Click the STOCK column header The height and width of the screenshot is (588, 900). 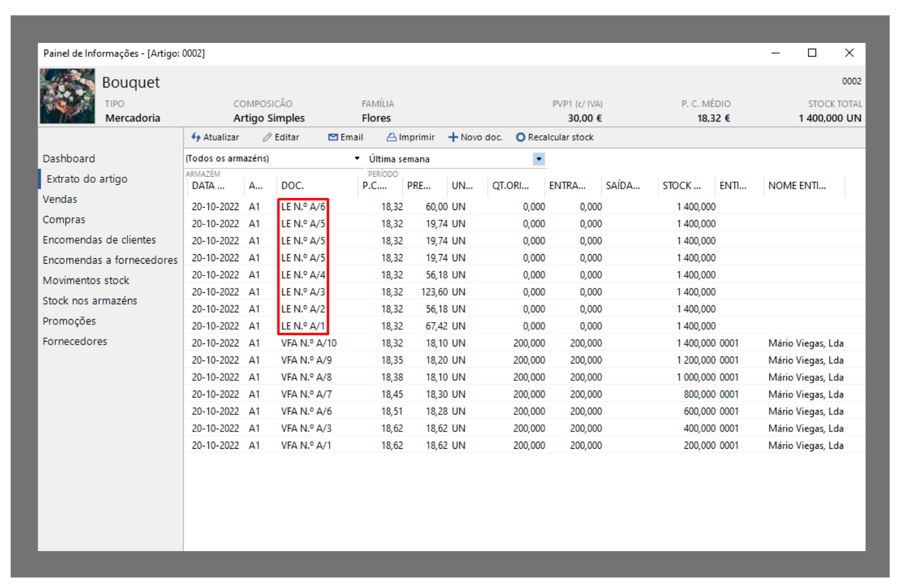681,186
